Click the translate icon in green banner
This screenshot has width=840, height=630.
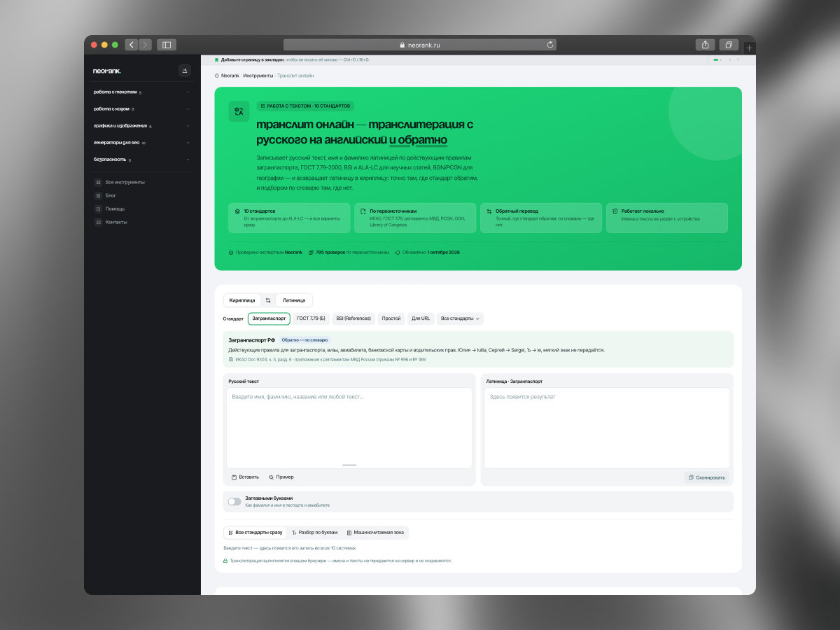pos(239,111)
